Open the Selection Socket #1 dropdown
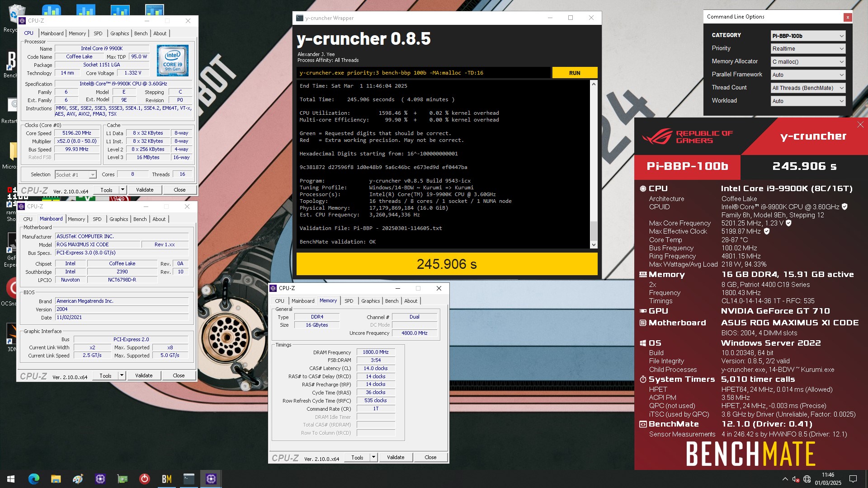This screenshot has width=868, height=488. pyautogui.click(x=75, y=175)
